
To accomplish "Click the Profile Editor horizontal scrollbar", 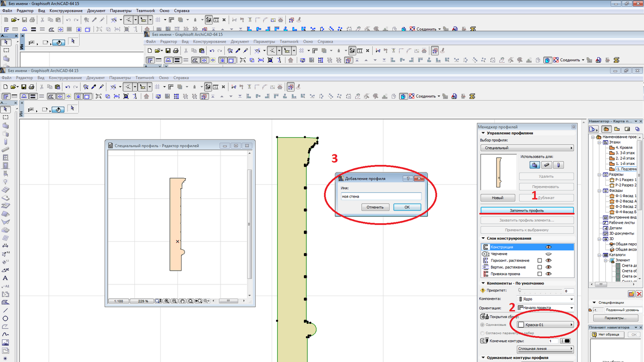I will tap(228, 301).
